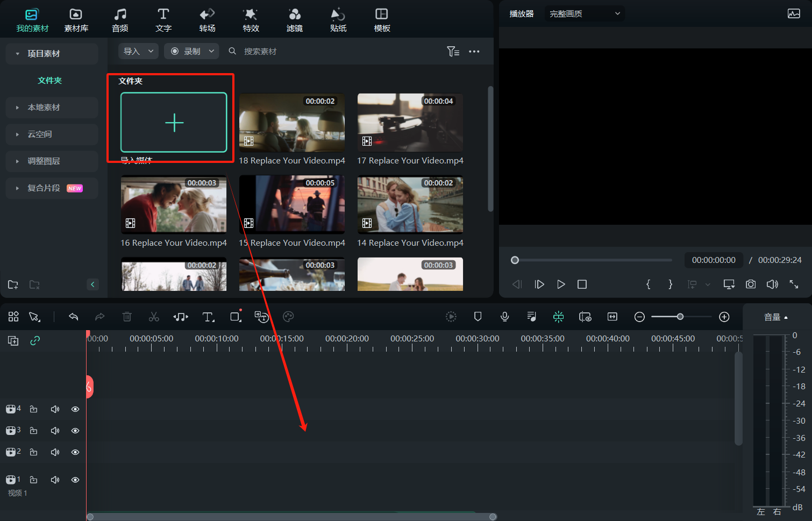Click the voiceover microphone icon
The height and width of the screenshot is (521, 812).
point(504,317)
